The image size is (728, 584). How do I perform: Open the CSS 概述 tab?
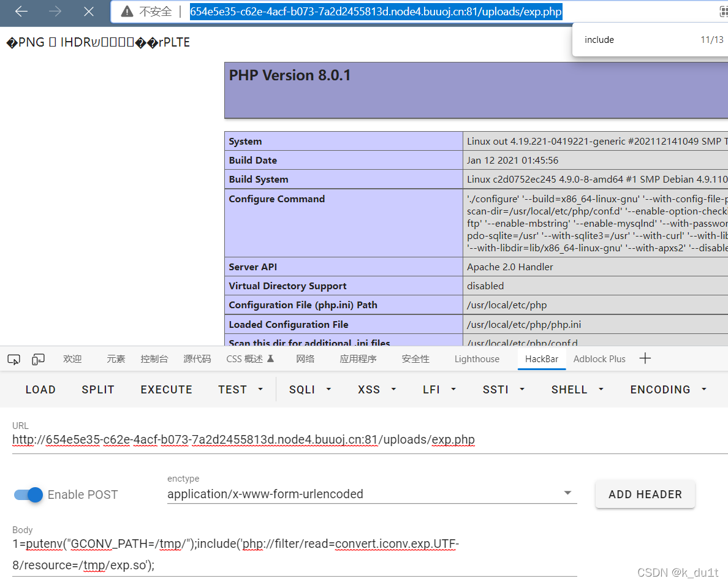[x=250, y=359]
